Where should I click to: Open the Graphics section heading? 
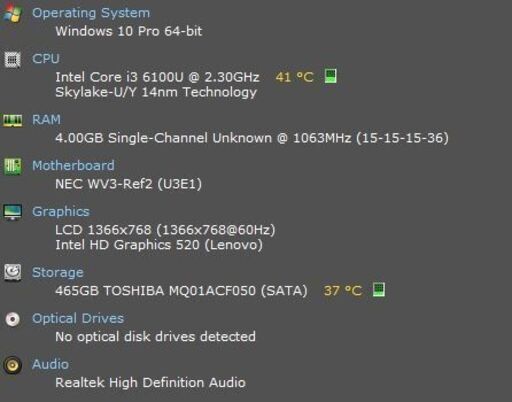61,212
